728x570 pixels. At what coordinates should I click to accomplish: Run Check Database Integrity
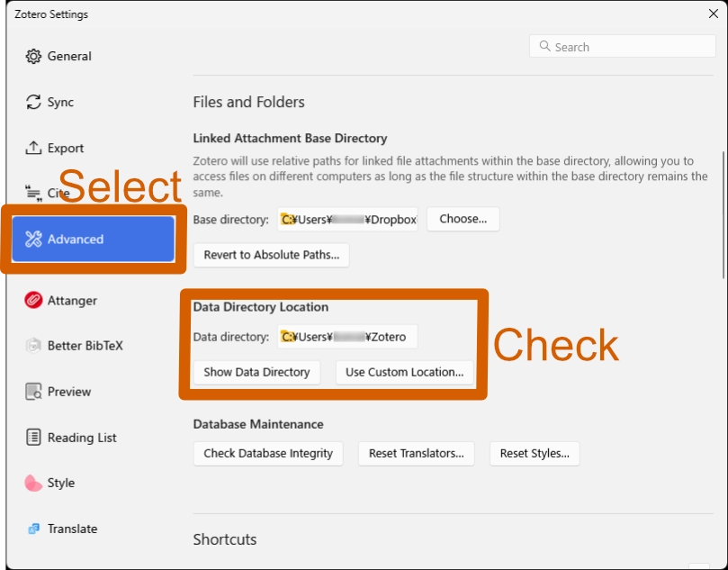(x=268, y=453)
